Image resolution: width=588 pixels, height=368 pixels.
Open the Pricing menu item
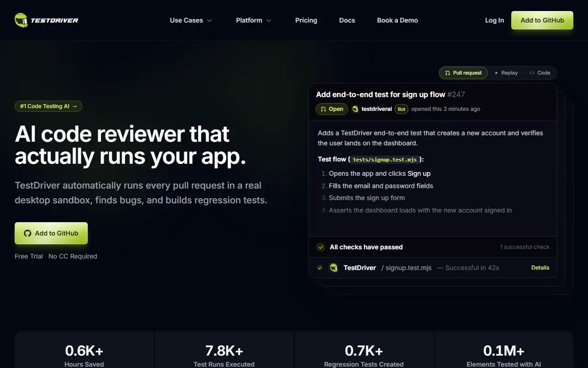306,20
